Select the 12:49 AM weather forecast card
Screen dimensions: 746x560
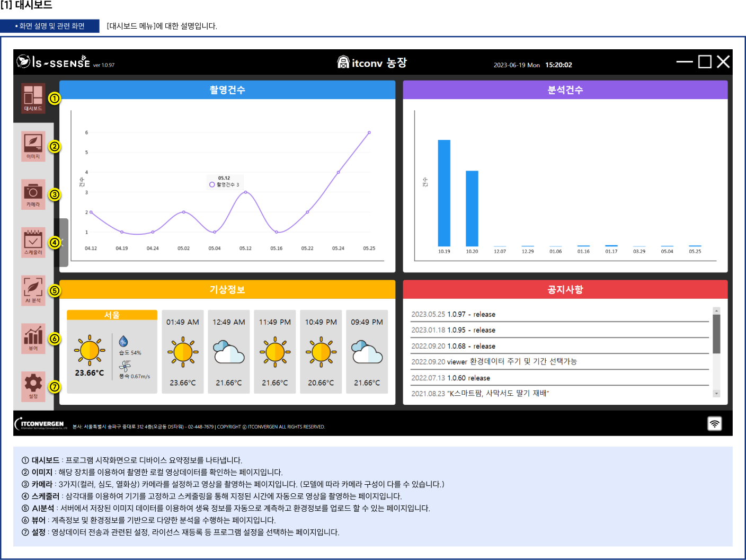(x=229, y=351)
